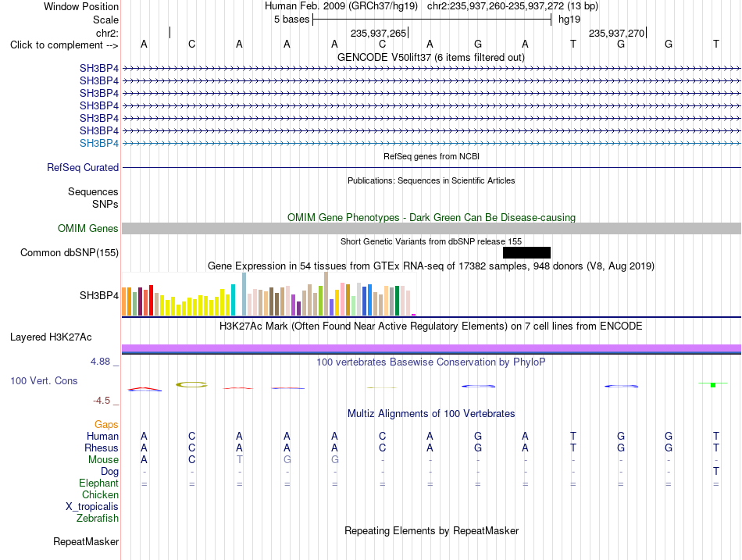Click the gray T in the Mouse row
Viewport: 742px width, 560px height.
240,460
